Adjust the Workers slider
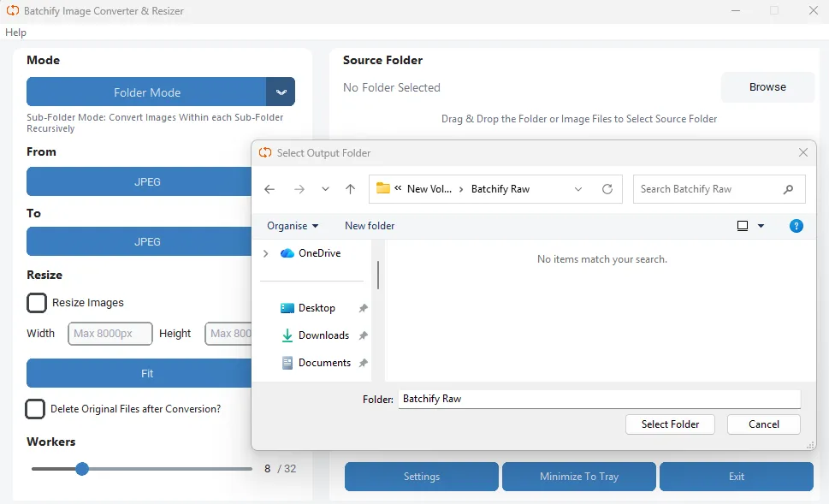This screenshot has width=829, height=504. [82, 469]
